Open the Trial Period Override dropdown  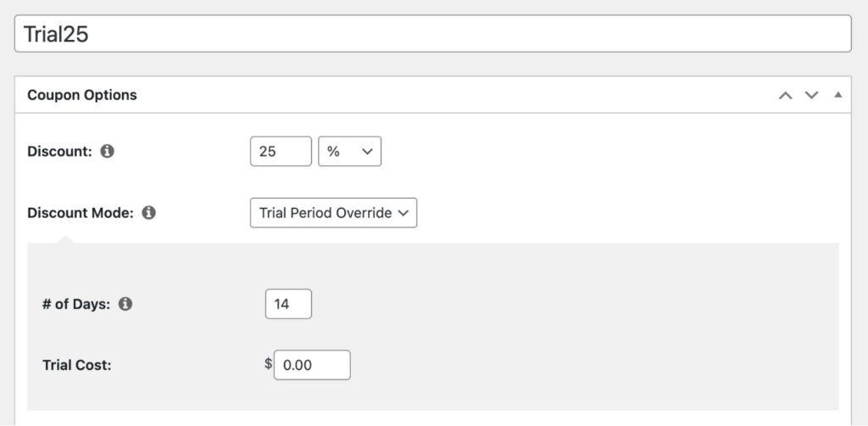click(333, 213)
